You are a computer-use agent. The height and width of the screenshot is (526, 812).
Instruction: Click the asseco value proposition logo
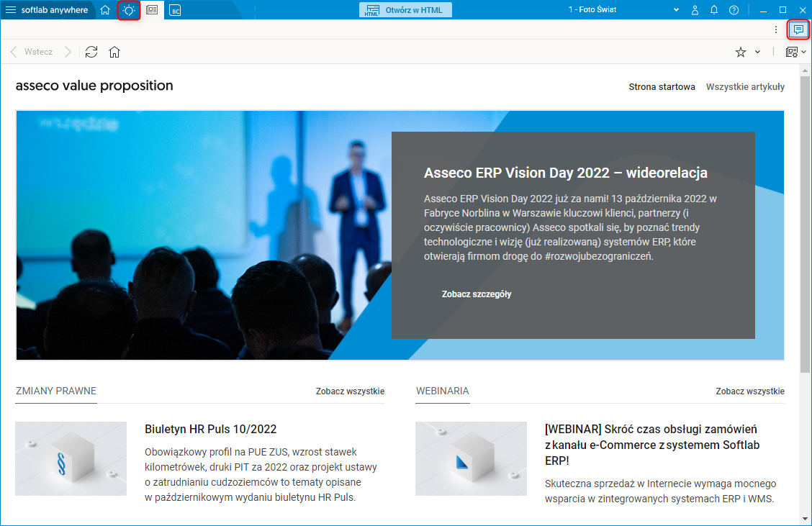click(x=94, y=86)
